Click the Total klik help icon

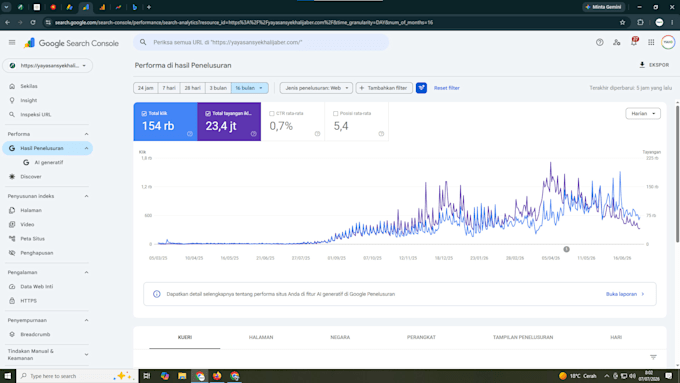[x=190, y=134]
